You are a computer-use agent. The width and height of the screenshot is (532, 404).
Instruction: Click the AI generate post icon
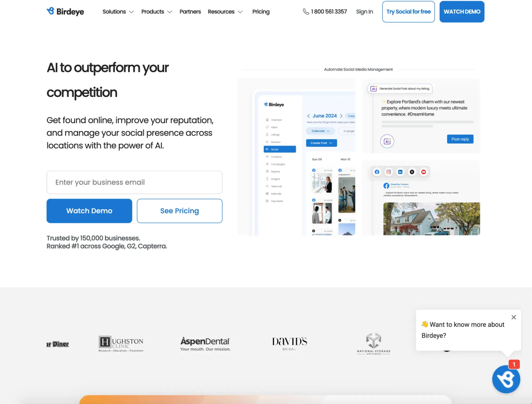point(374,88)
